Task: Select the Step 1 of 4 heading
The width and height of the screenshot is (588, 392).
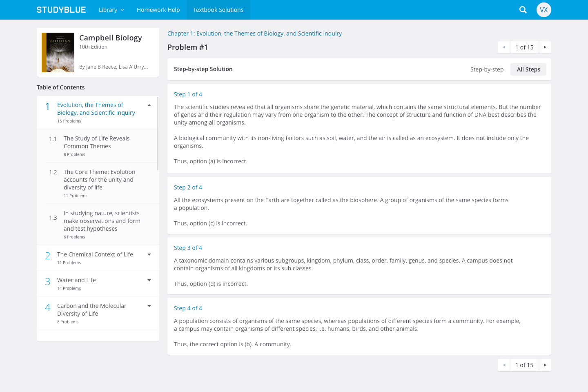Action: coord(188,94)
